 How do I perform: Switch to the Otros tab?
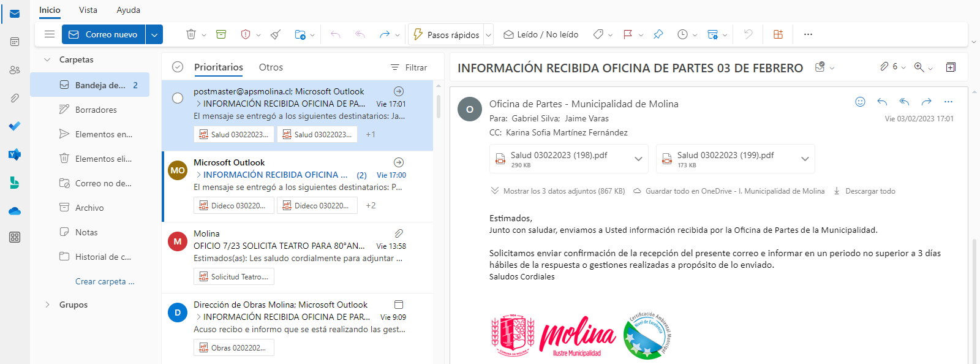coord(271,67)
